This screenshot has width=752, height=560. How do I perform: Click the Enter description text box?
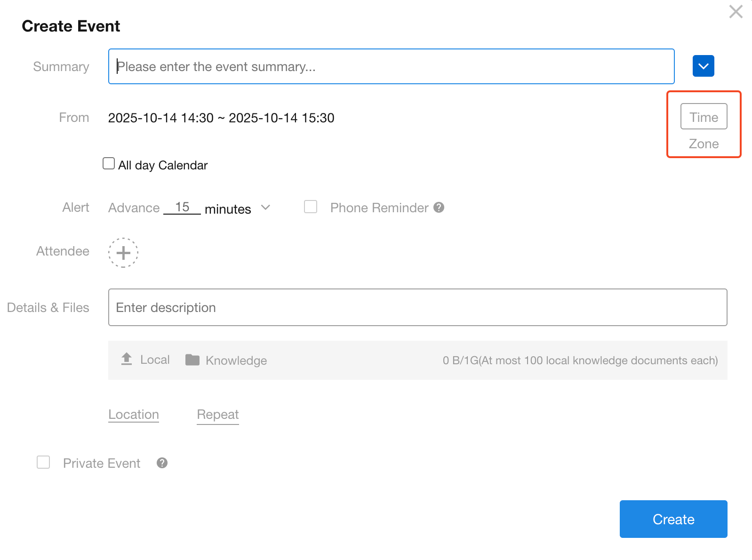click(417, 307)
